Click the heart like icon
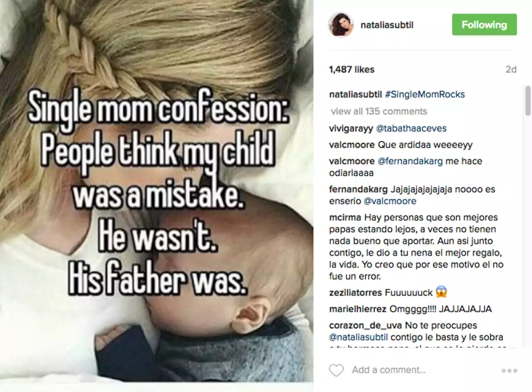 coord(336,370)
